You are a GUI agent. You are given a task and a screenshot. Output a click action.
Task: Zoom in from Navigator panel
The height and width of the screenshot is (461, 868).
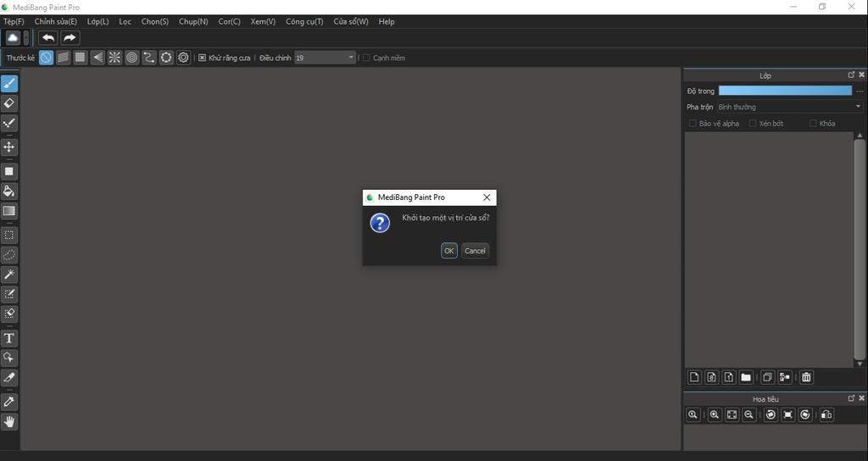(715, 414)
